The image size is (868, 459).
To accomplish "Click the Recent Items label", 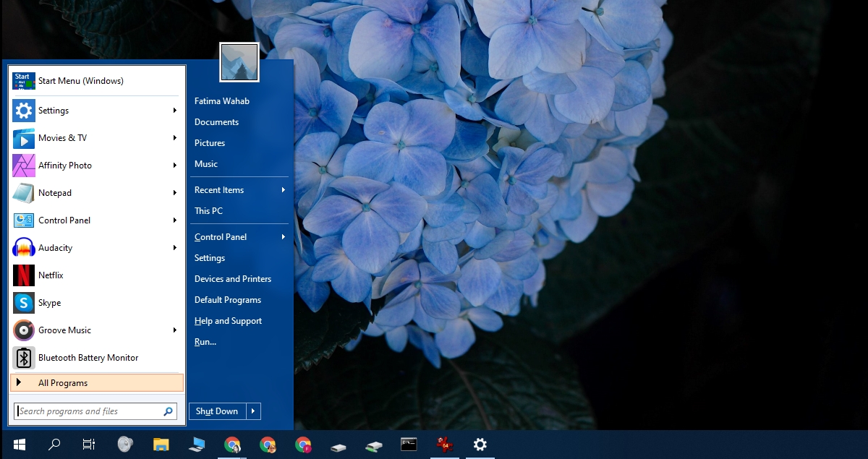I will (x=219, y=190).
